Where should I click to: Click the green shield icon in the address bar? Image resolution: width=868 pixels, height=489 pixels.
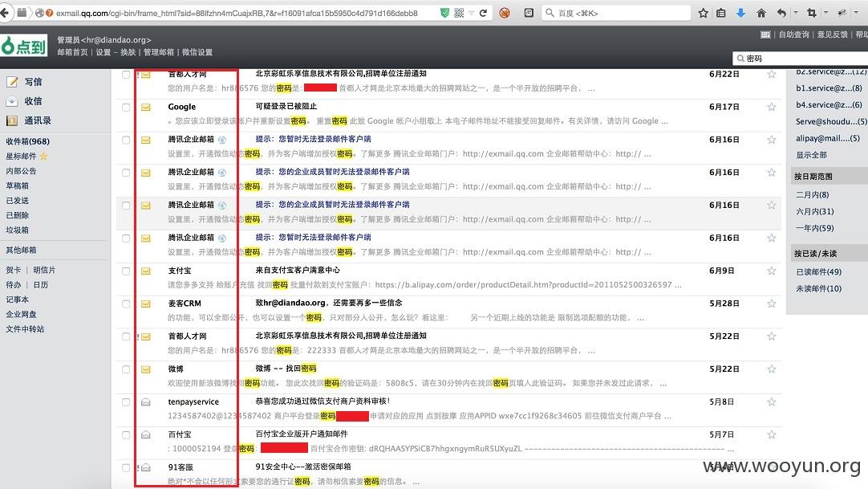[444, 13]
